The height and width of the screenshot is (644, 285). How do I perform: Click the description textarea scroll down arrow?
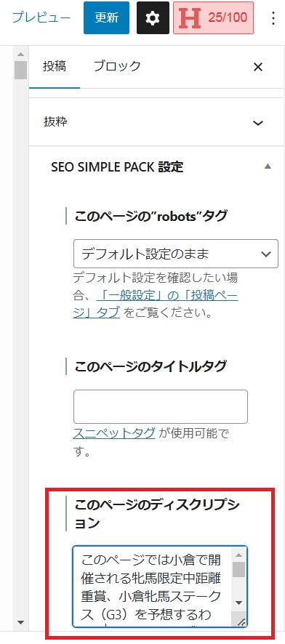(x=238, y=603)
